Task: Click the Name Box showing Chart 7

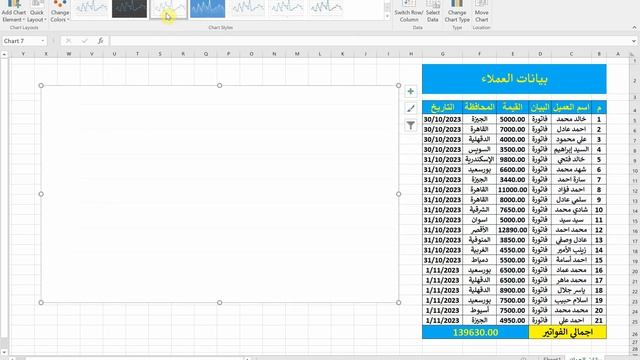Action: [x=21, y=41]
